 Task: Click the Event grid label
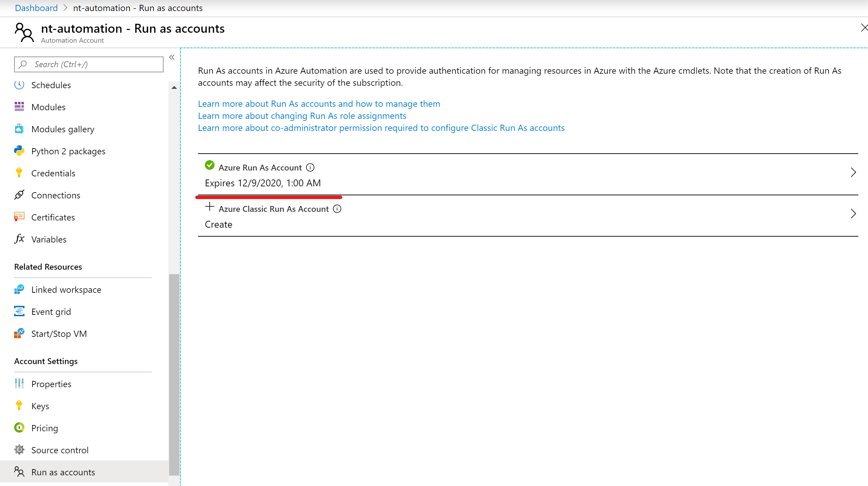tap(51, 312)
